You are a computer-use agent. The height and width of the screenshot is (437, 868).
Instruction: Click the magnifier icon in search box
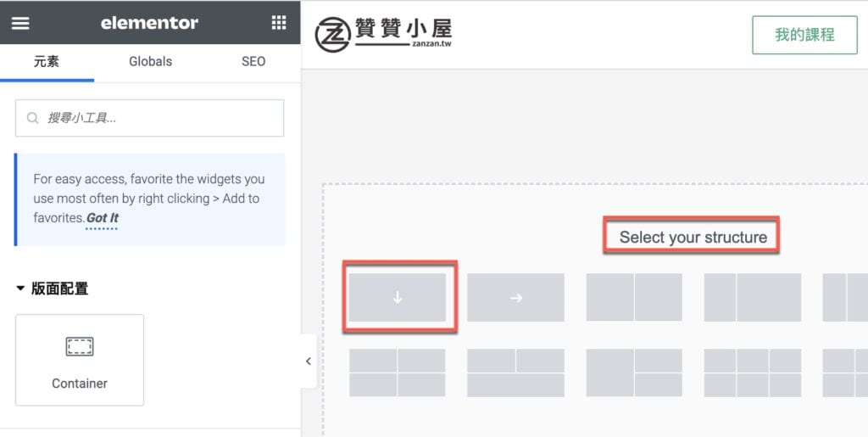(x=33, y=118)
